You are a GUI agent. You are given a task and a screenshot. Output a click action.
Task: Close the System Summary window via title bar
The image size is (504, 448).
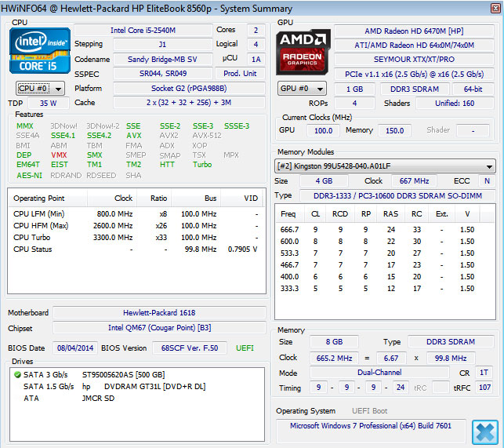pyautogui.click(x=495, y=8)
